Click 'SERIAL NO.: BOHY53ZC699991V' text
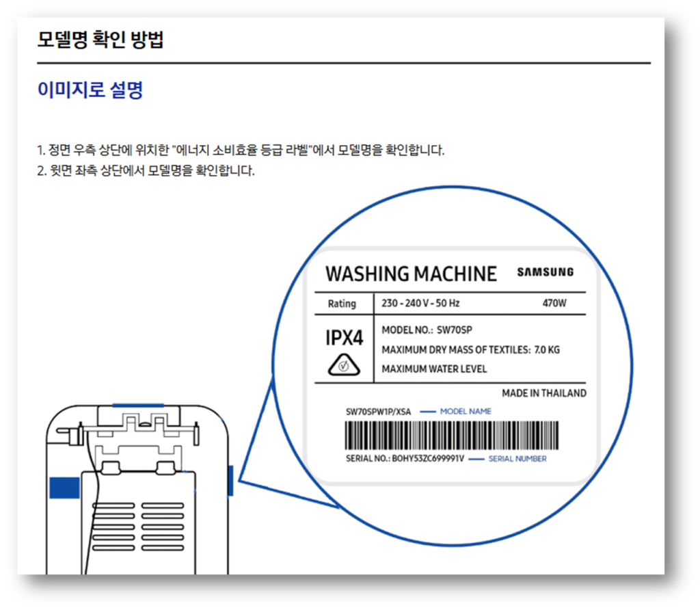This screenshot has width=700, height=610. [x=405, y=459]
